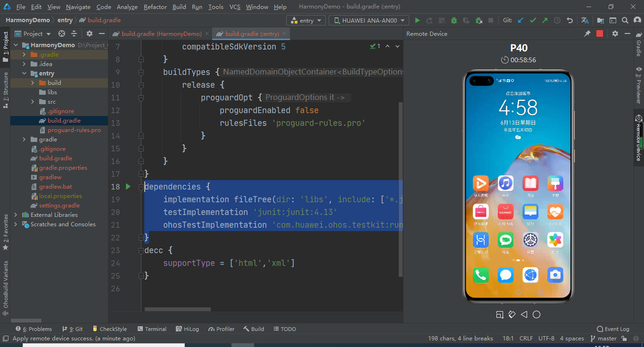Image resolution: width=644 pixels, height=347 pixels.
Task: Toggle the Remote Device tool window stripe button
Action: [639, 139]
